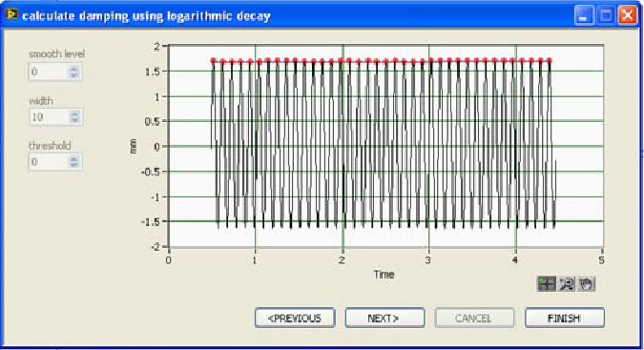Minimize the logarithmic decay window
This screenshot has height=350, width=644.
[x=584, y=16]
